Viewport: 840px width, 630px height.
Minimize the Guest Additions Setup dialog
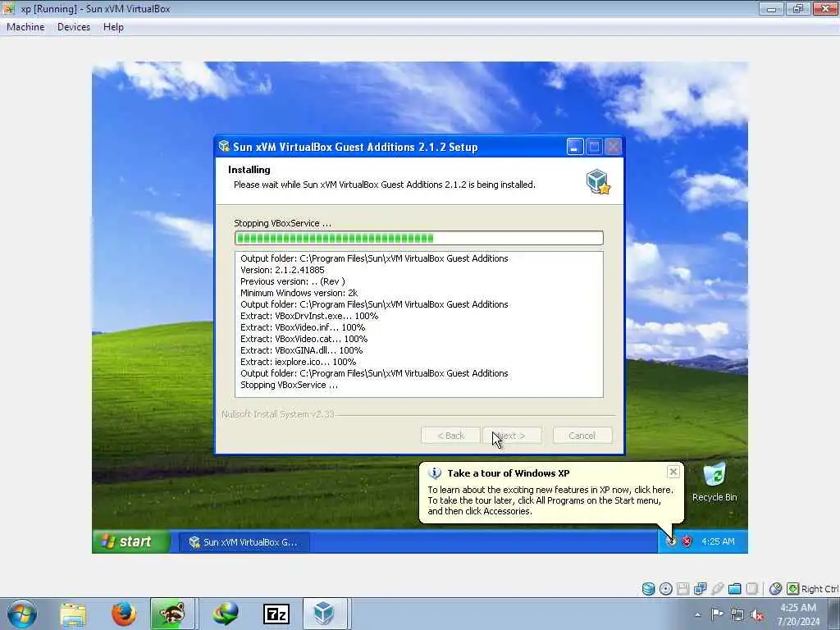575,147
